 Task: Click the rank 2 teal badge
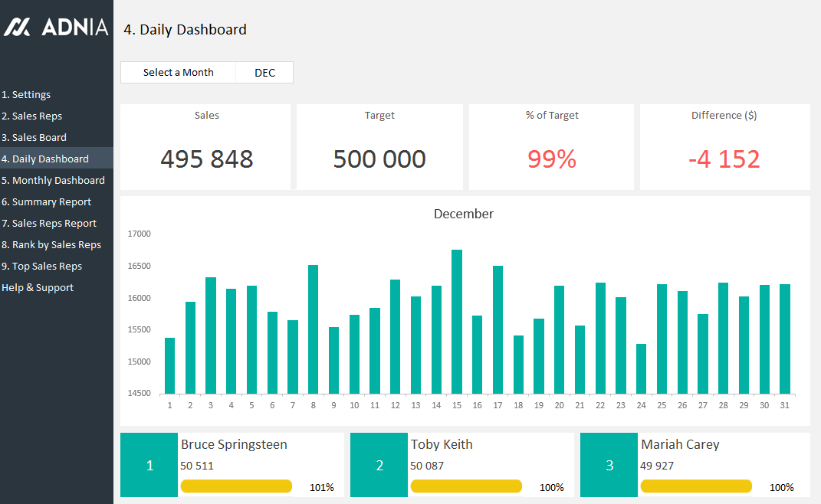tap(379, 465)
